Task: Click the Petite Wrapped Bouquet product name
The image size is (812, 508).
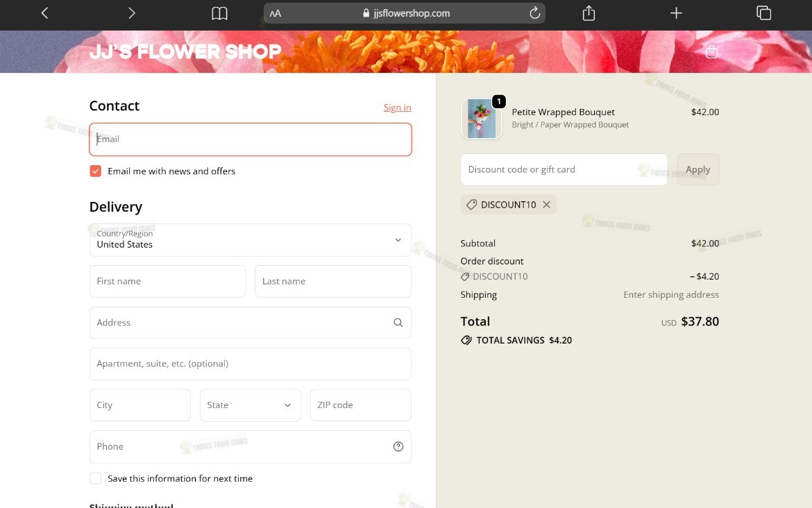Action: pyautogui.click(x=563, y=112)
